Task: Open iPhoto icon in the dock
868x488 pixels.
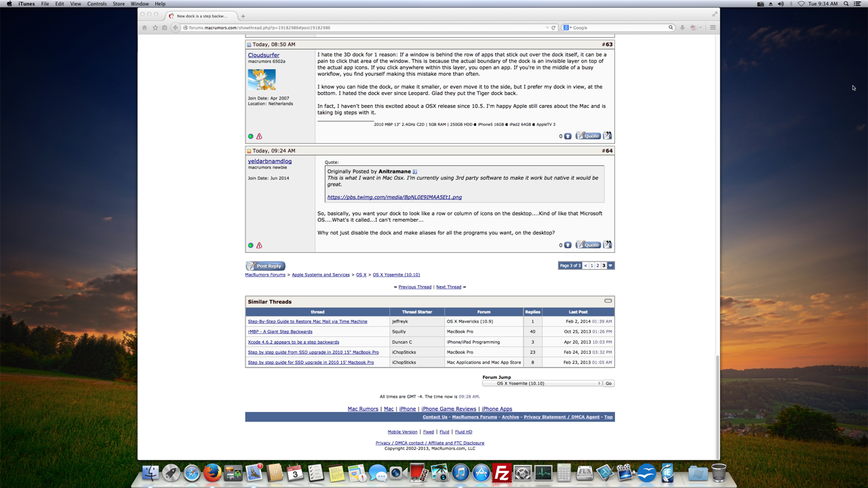Action: click(439, 472)
